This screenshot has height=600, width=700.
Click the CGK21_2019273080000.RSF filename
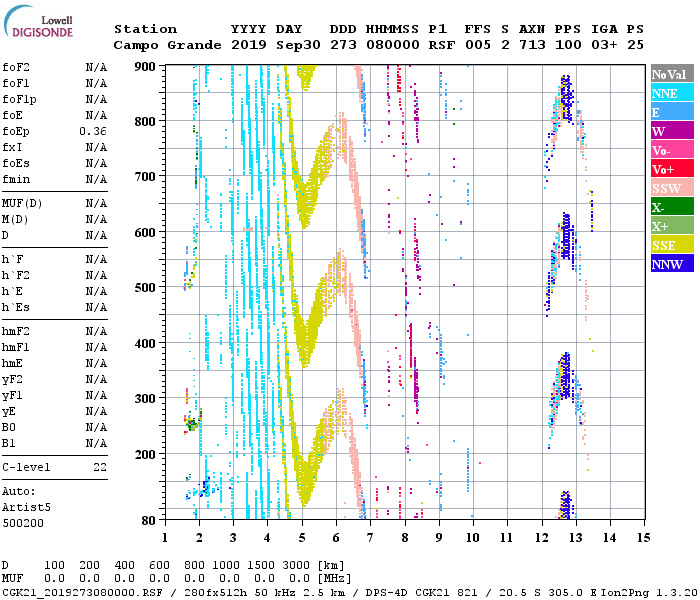coord(82,592)
